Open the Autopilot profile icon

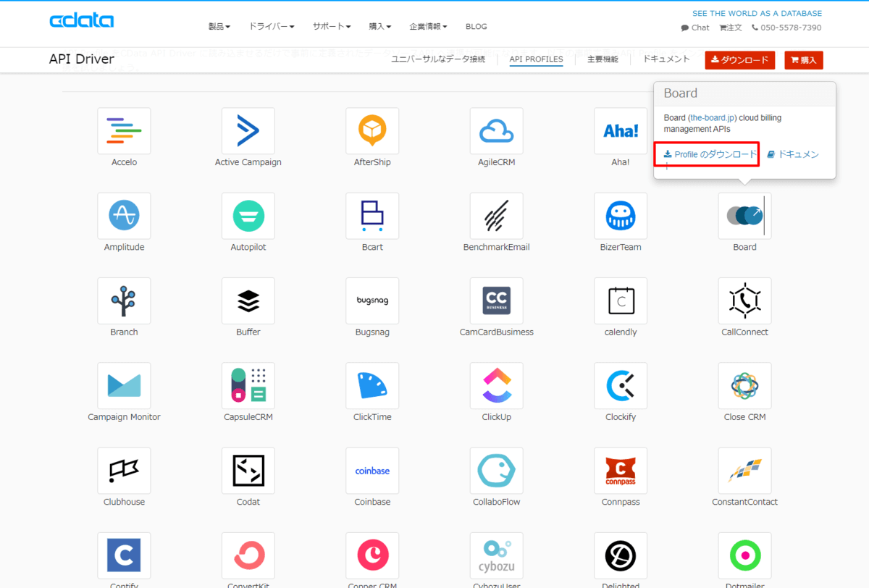tap(248, 216)
